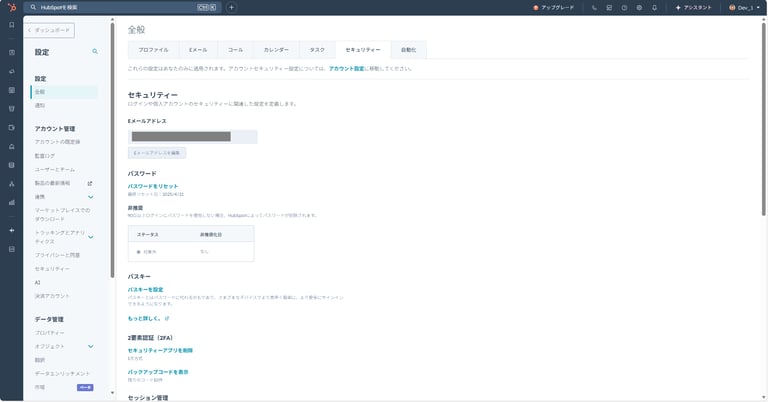Select 通知 in the settings sidebar
This screenshot has width=768, height=402.
click(40, 105)
